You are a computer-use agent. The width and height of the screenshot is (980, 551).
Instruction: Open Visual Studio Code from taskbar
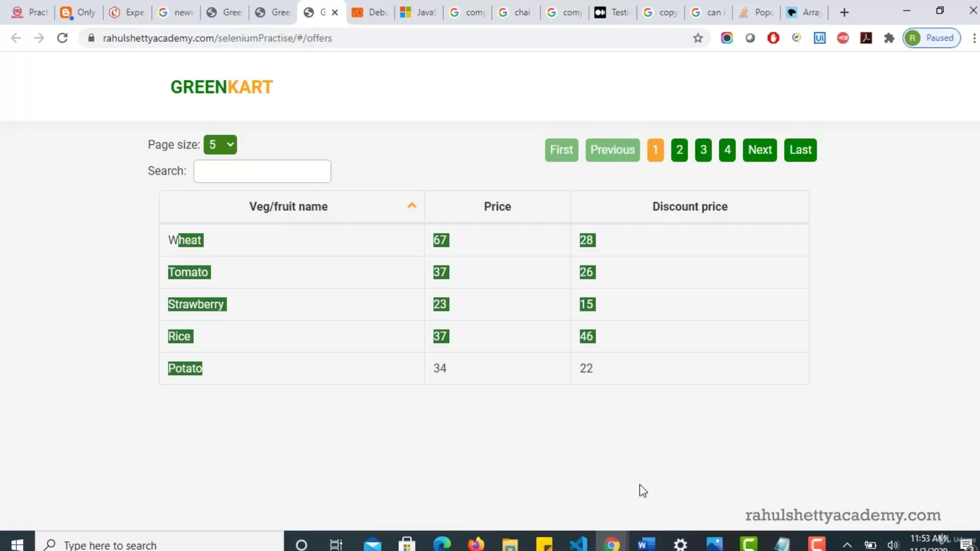pyautogui.click(x=578, y=544)
